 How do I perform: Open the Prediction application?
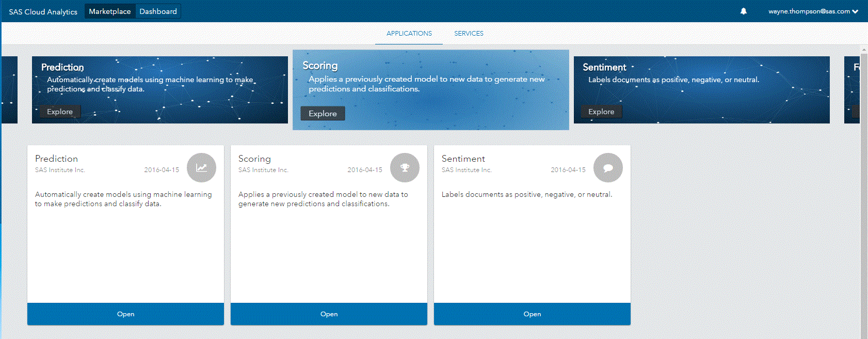[x=125, y=314]
